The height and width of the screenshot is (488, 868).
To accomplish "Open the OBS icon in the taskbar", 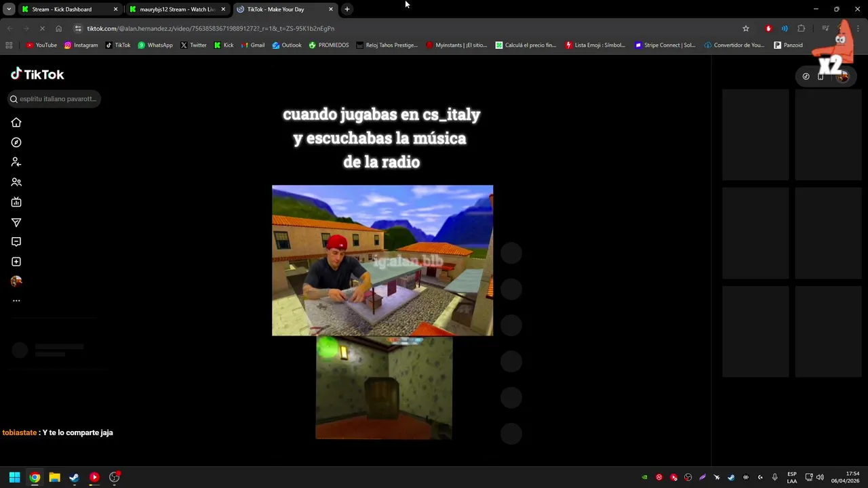I will pos(114,477).
